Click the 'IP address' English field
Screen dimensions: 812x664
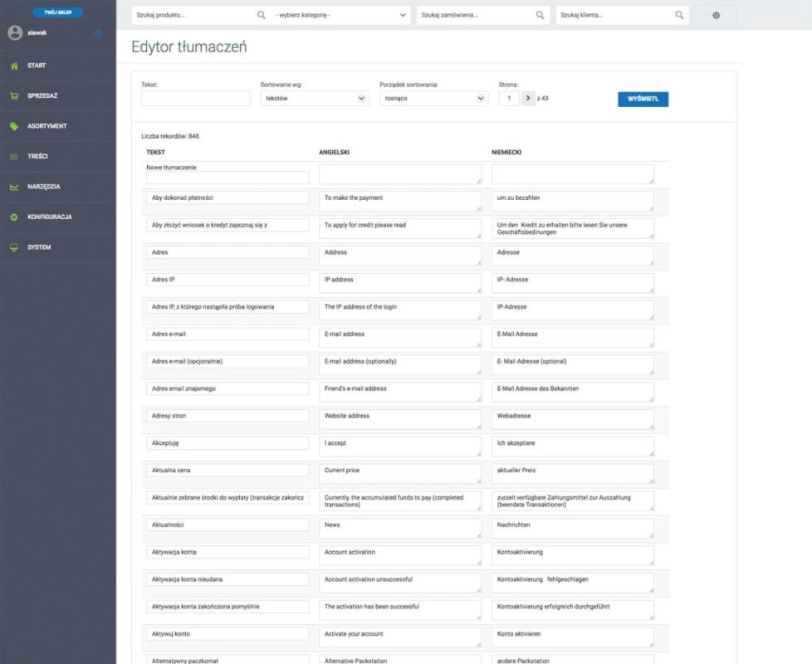(x=400, y=283)
